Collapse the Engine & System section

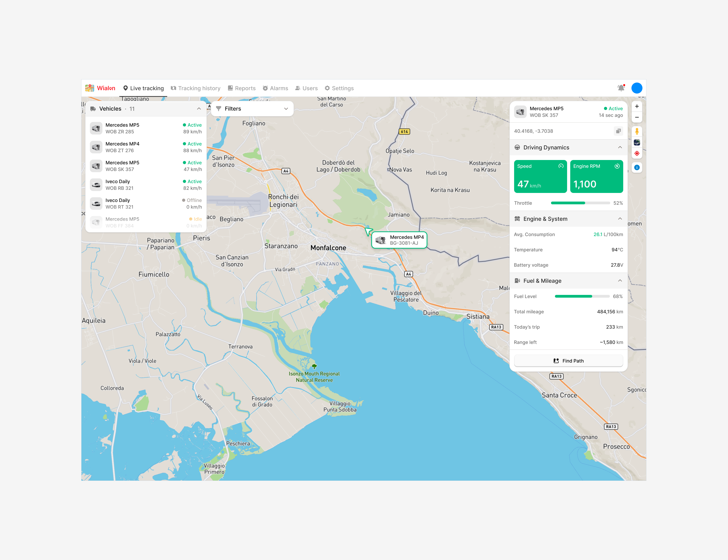click(x=620, y=219)
